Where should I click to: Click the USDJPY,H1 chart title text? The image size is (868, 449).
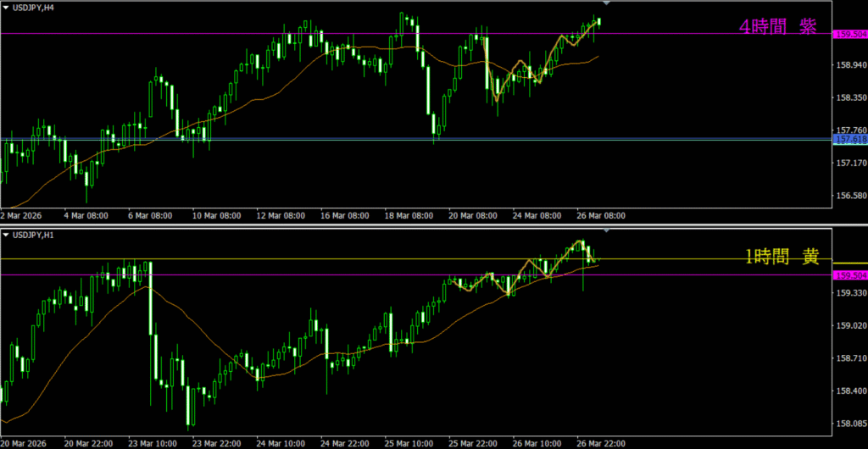click(x=34, y=234)
